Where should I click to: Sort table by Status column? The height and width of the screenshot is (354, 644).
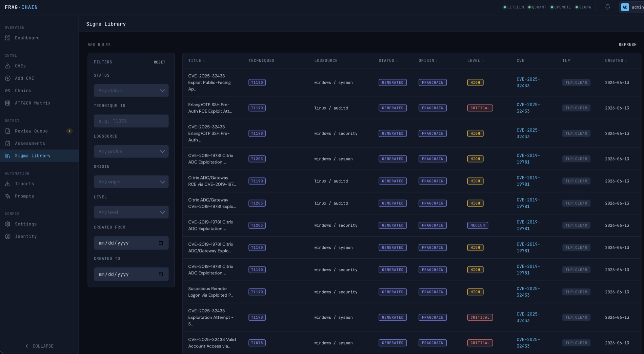pos(388,61)
